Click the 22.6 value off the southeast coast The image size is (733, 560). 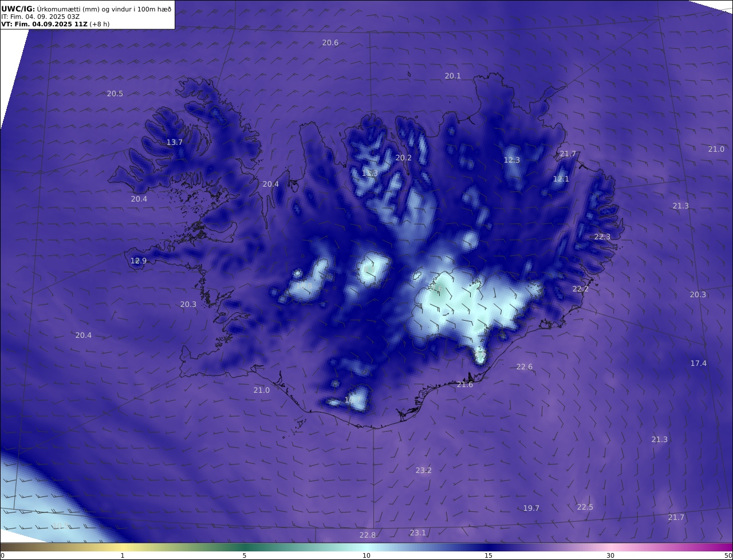tap(524, 367)
